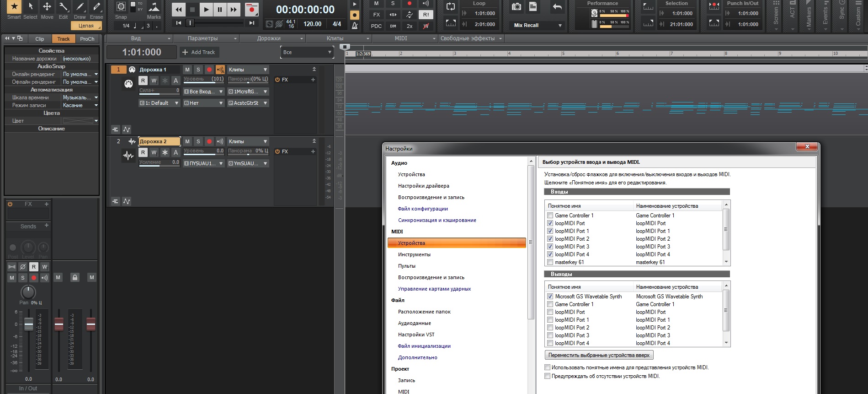868x394 pixels.
Task: Open the Клипы dropdown on Дорожка 1
Action: pyautogui.click(x=248, y=70)
